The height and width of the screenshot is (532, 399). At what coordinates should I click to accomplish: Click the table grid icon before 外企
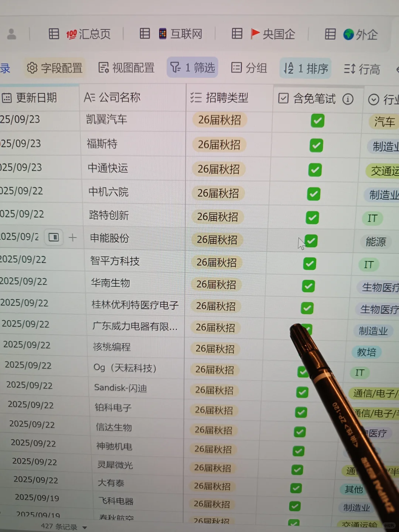(x=330, y=34)
